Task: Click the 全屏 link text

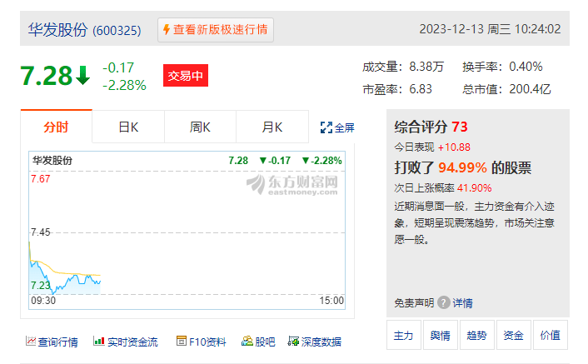Action: pyautogui.click(x=344, y=127)
